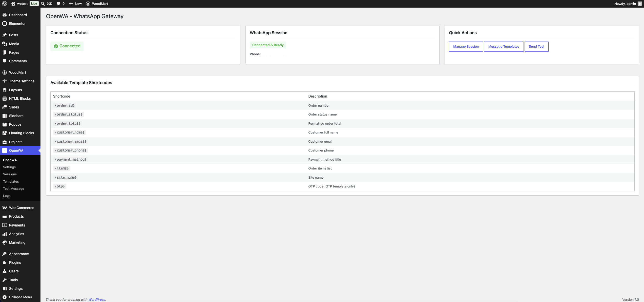Click the Posts pin icon
Screen dimensions: 644x302
pyautogui.click(x=5, y=35)
